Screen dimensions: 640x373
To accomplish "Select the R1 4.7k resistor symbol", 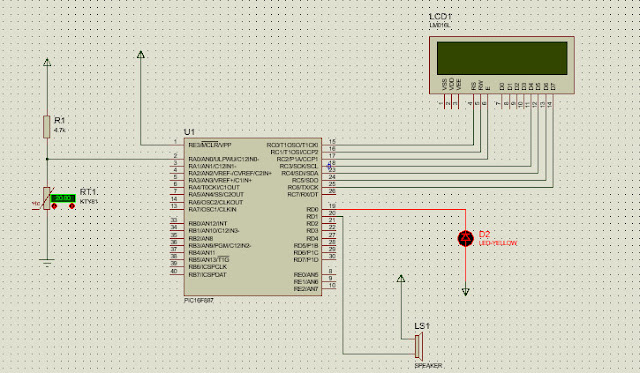I will (x=47, y=127).
